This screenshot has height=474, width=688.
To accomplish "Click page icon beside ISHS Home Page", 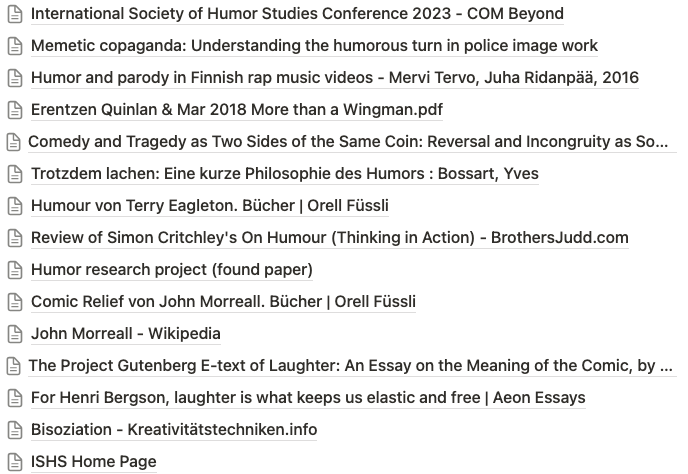I will 14,461.
